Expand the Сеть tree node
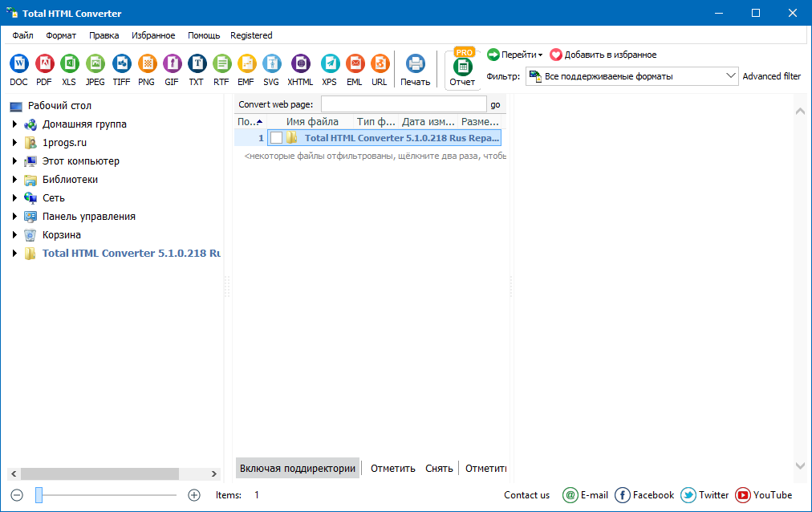 14,197
